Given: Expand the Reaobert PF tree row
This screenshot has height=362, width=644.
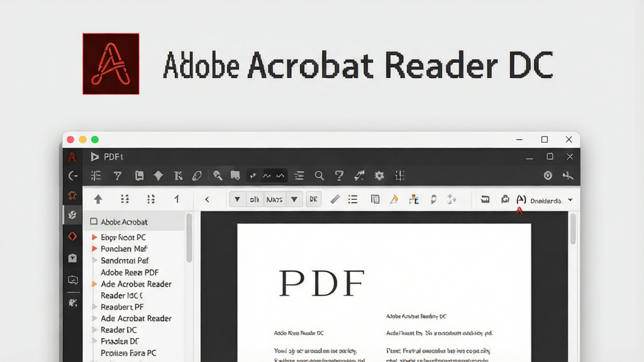Looking at the screenshot, I should [x=94, y=307].
